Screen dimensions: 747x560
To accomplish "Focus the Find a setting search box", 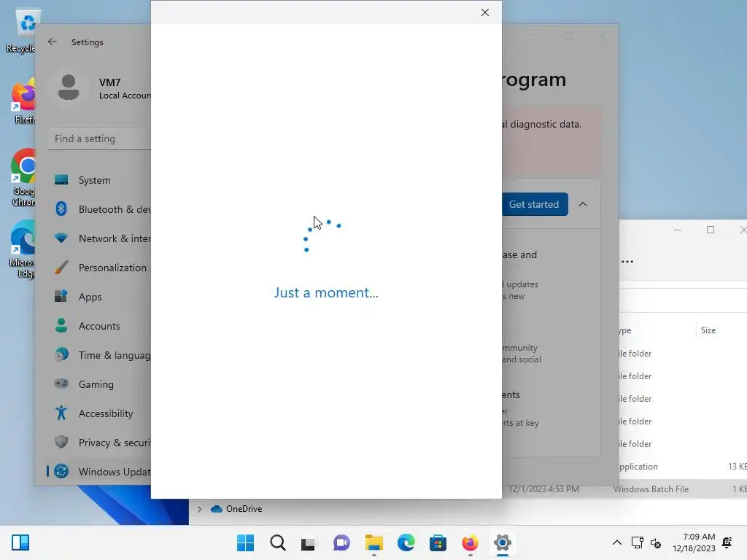I will [99, 139].
